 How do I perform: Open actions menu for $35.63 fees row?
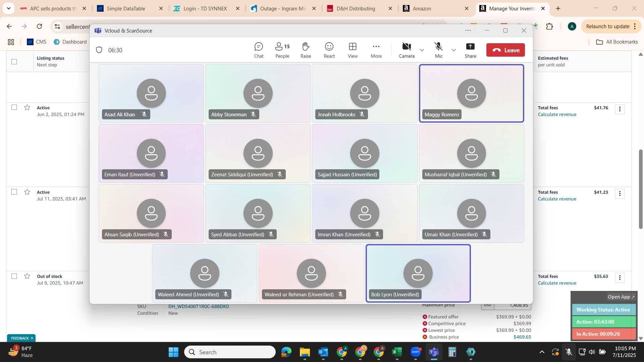[620, 278]
